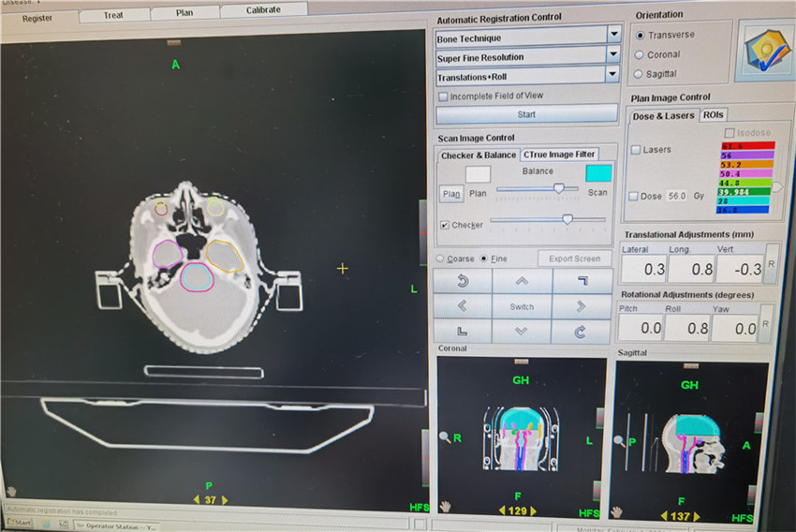Nudge scan image left with chevron
This screenshot has height=532, width=796.
pyautogui.click(x=462, y=306)
